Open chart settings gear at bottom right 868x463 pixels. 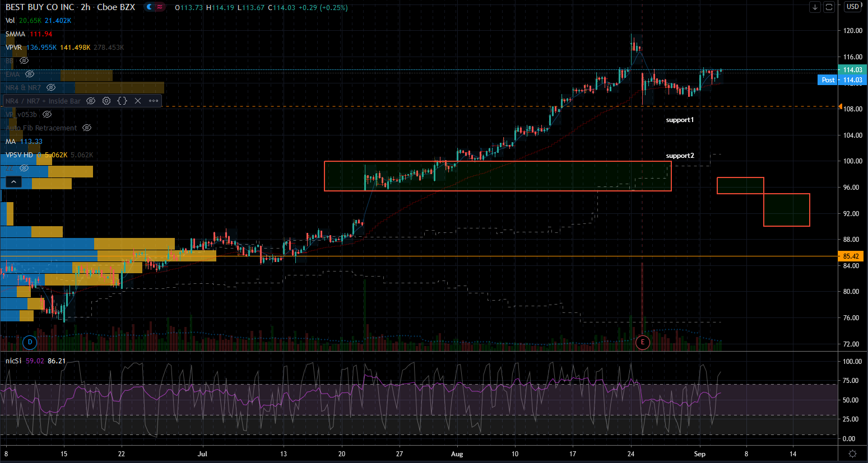[852, 454]
